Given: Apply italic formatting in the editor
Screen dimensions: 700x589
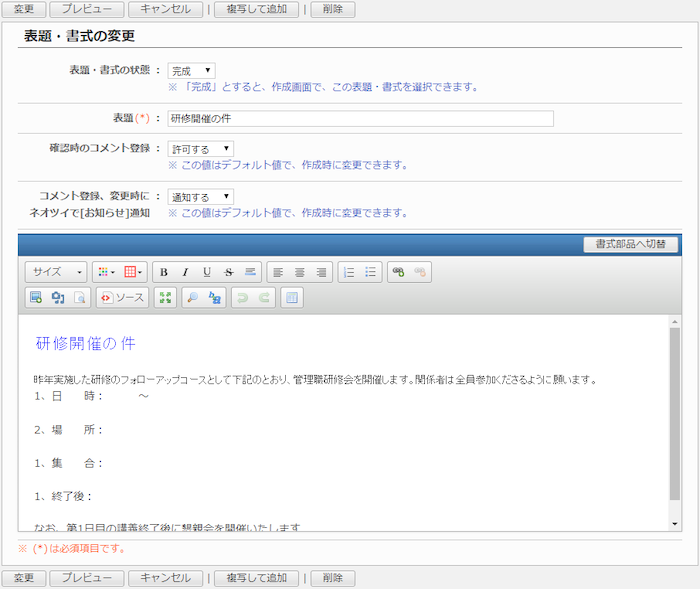Looking at the screenshot, I should [x=185, y=272].
